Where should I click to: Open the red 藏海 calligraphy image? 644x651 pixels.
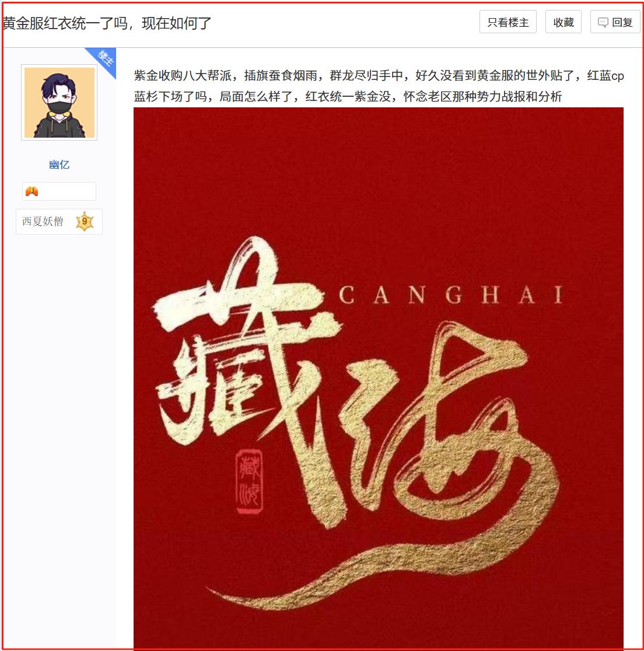tap(378, 378)
